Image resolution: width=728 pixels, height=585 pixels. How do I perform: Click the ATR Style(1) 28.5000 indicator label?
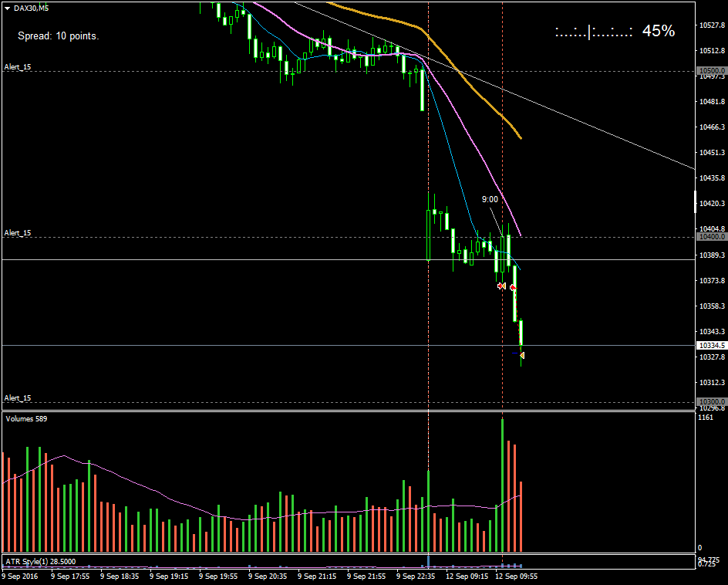coord(40,561)
